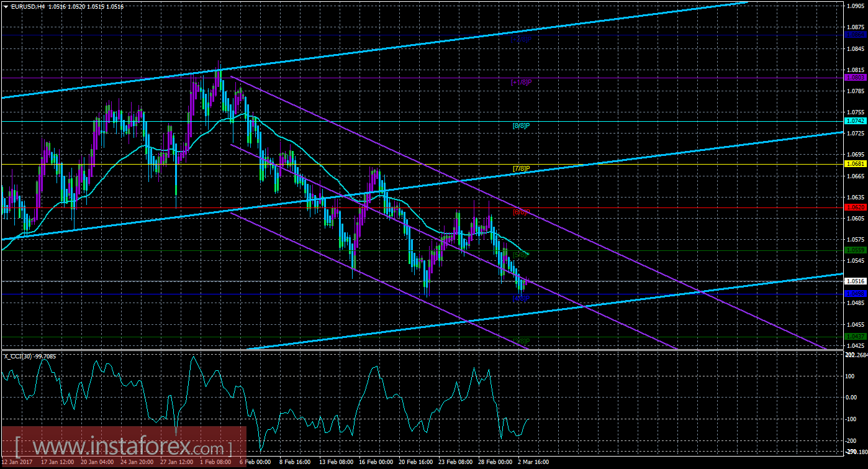Click the CCI scale value -100
Screen dimensions: 868x469
pos(852,419)
